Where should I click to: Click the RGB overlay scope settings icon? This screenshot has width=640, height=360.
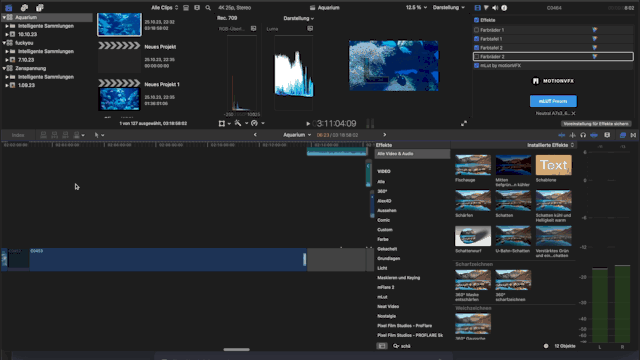253,29
